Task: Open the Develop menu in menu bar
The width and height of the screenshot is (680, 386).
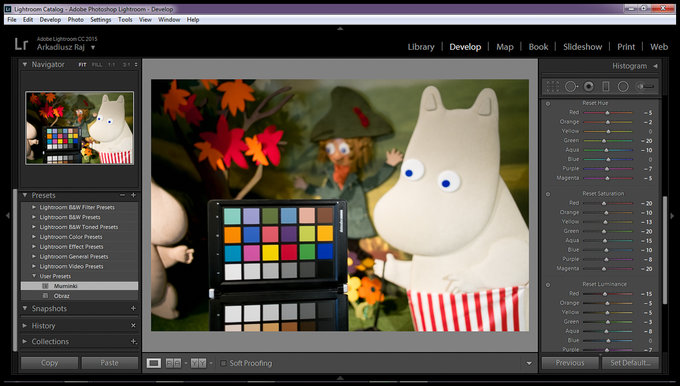Action: click(50, 20)
